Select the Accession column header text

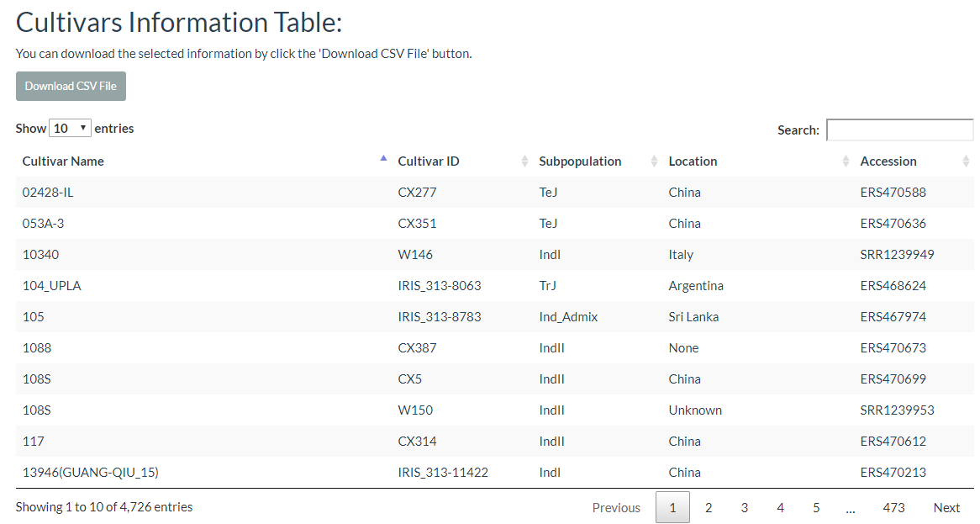(x=888, y=161)
